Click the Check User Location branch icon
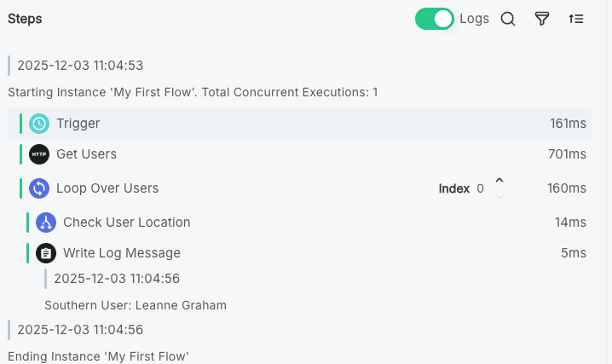The height and width of the screenshot is (364, 612). (x=46, y=222)
